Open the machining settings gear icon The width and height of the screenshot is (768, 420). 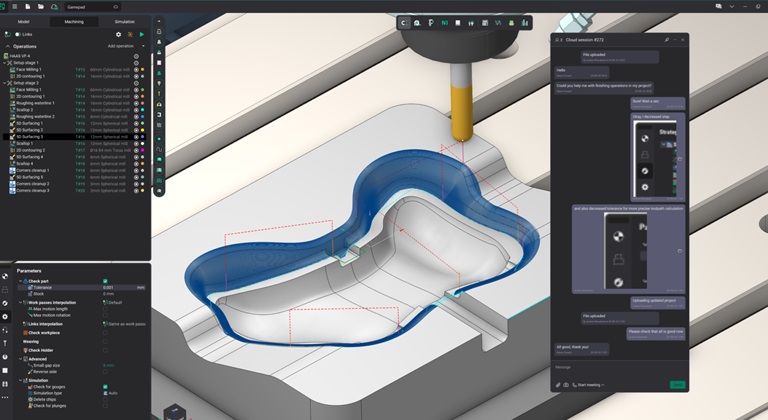click(x=118, y=34)
